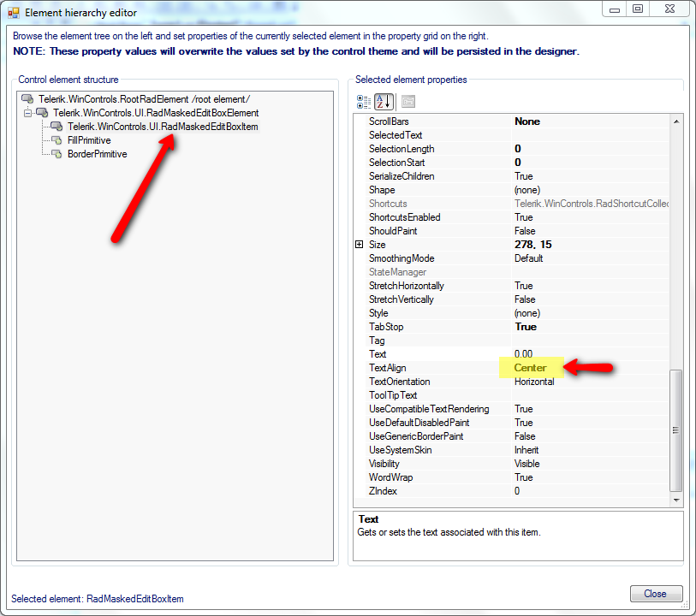Change the WordWrap True value

coord(591,477)
